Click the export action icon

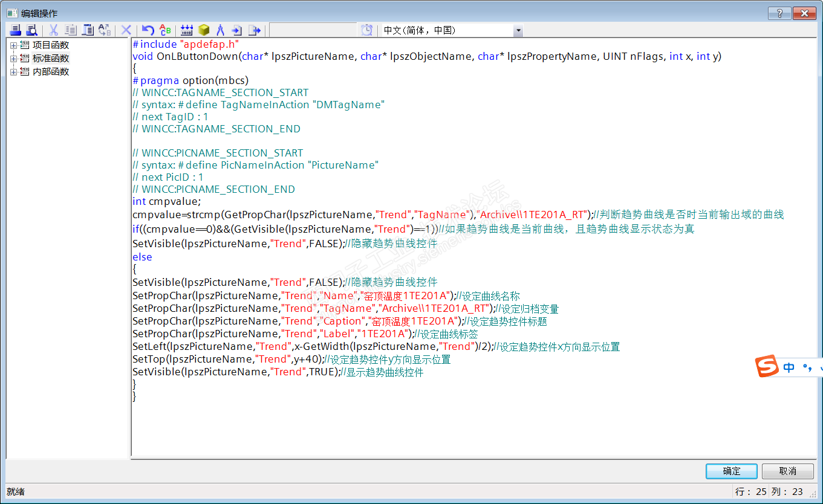click(x=255, y=30)
